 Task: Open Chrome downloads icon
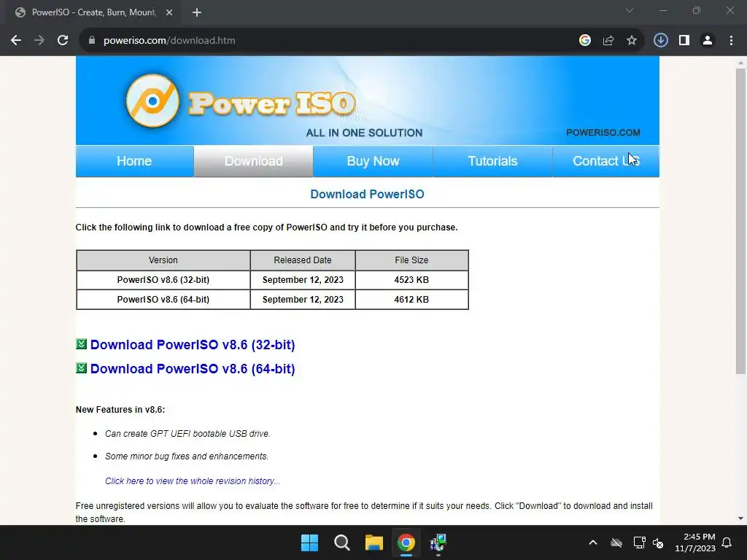(660, 41)
